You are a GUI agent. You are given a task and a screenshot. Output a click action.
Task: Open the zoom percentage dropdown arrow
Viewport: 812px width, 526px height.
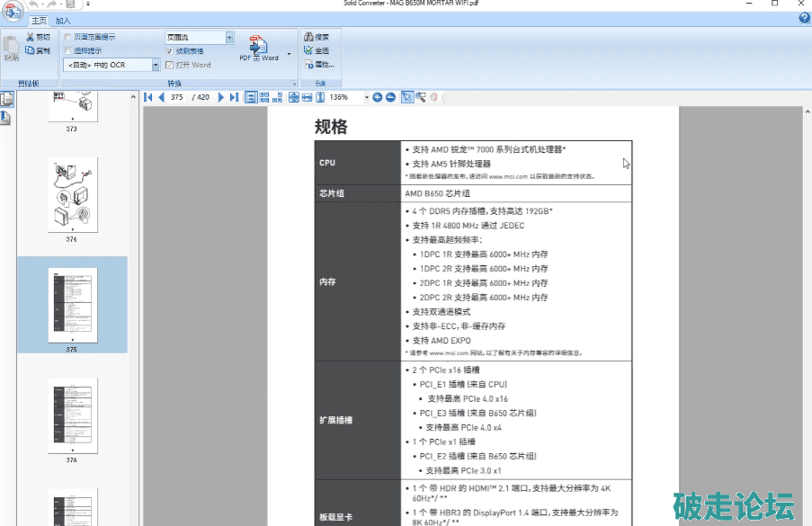(367, 97)
